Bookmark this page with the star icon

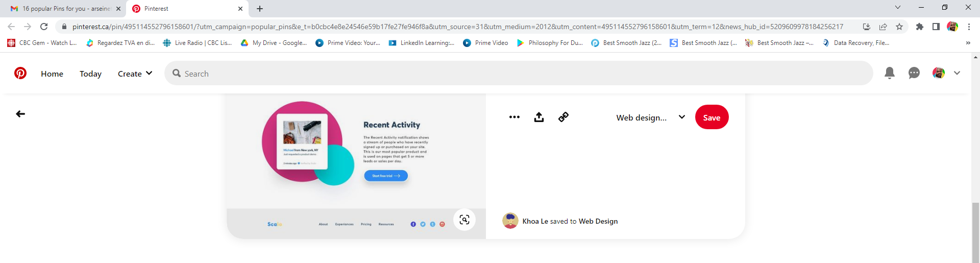899,27
